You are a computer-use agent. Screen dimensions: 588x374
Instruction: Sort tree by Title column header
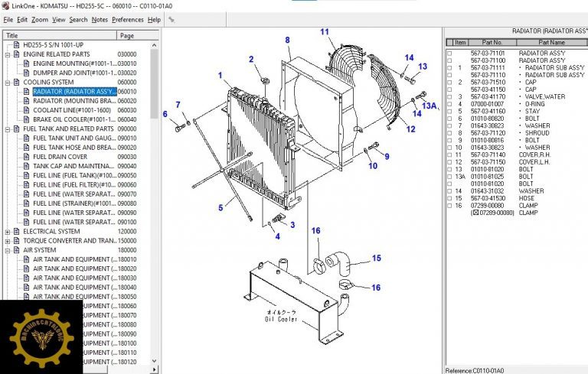click(60, 35)
